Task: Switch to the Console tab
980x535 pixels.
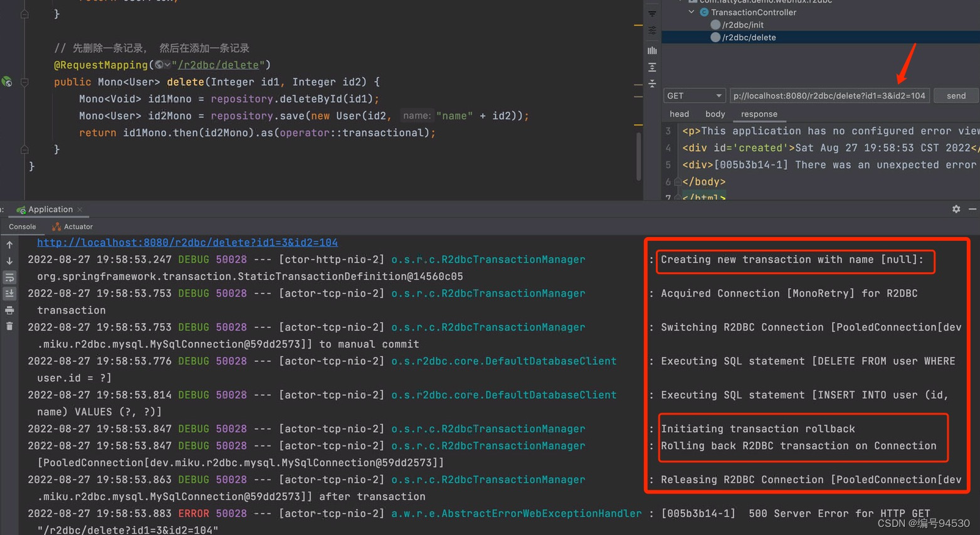Action: [x=23, y=226]
